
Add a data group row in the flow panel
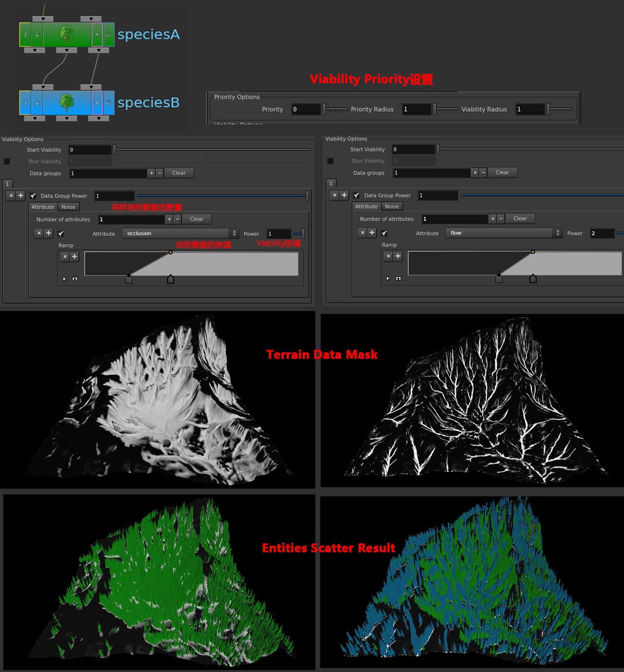point(344,195)
